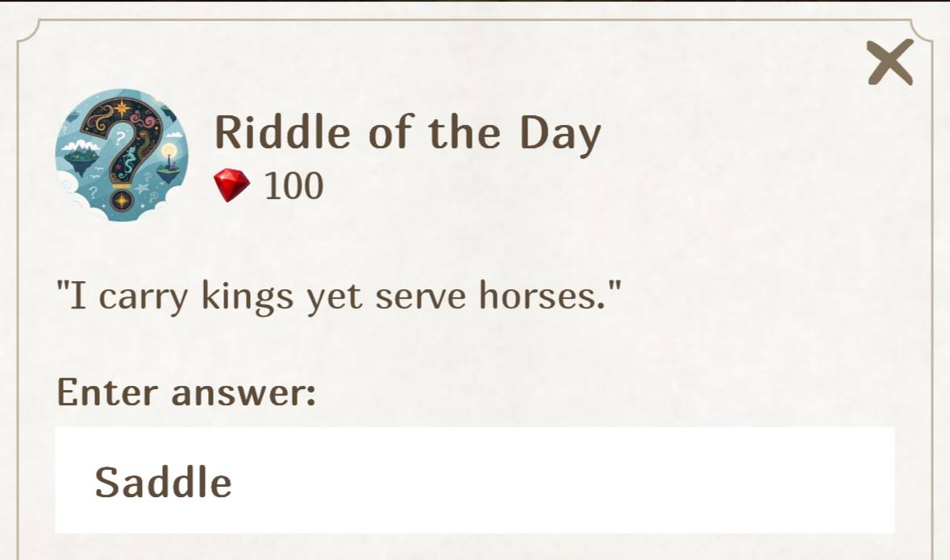Close the Riddle of the Day dialog
The width and height of the screenshot is (950, 560).
point(890,62)
